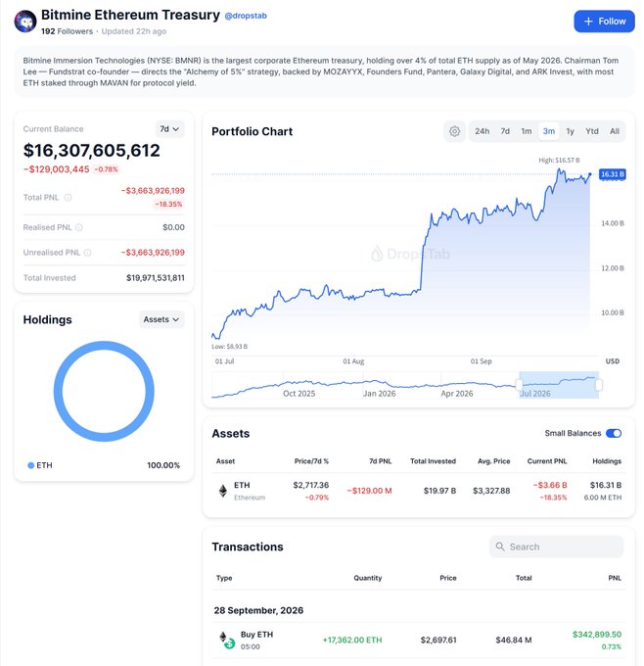This screenshot has height=666, width=644.
Task: Select the 24h chart range
Action: [482, 131]
